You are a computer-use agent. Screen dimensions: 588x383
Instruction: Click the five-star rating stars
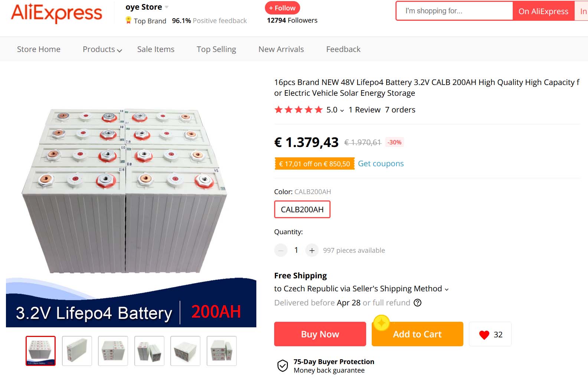(298, 110)
